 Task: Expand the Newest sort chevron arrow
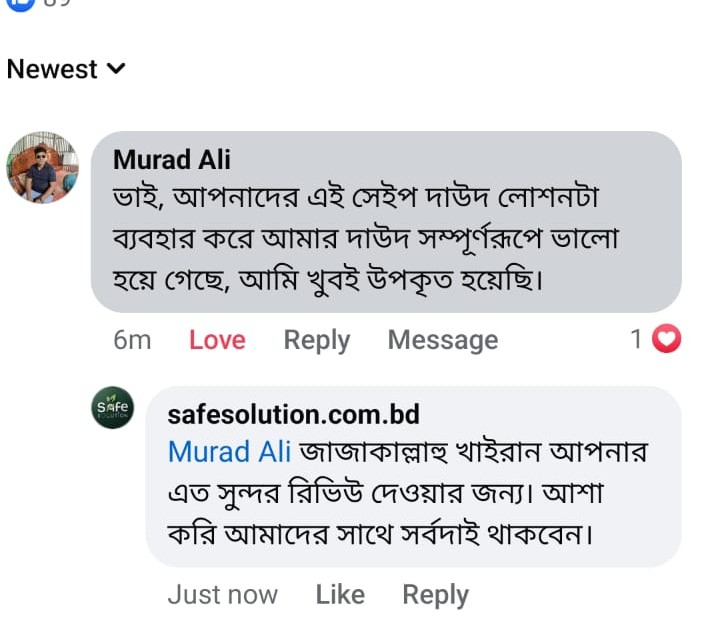(x=116, y=69)
